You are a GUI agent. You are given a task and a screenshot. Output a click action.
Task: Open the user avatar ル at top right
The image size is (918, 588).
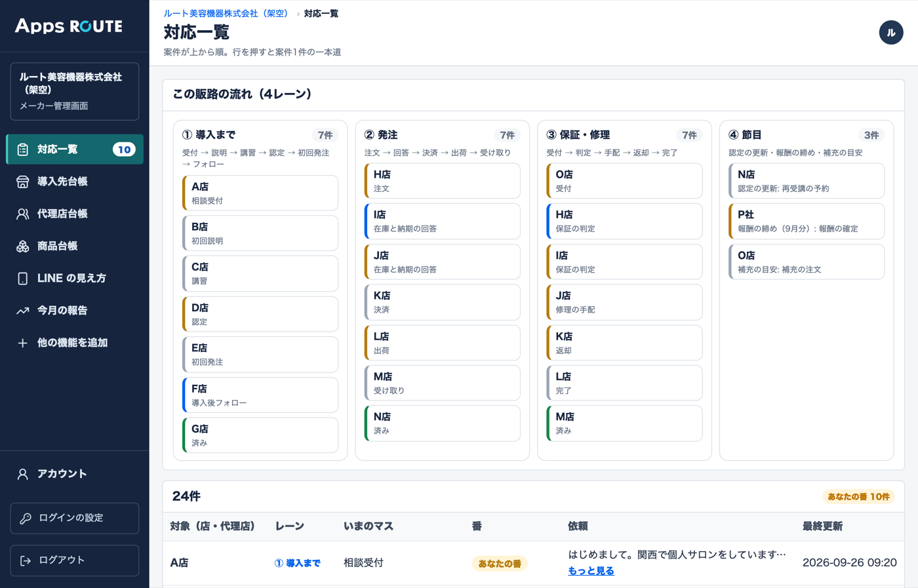891,32
